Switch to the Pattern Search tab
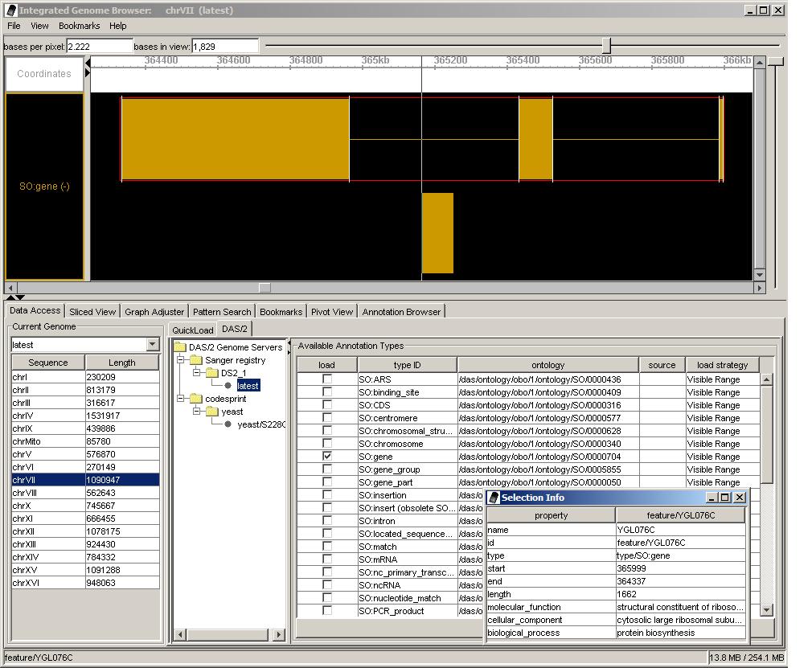This screenshot has height=668, width=812. pos(222,312)
